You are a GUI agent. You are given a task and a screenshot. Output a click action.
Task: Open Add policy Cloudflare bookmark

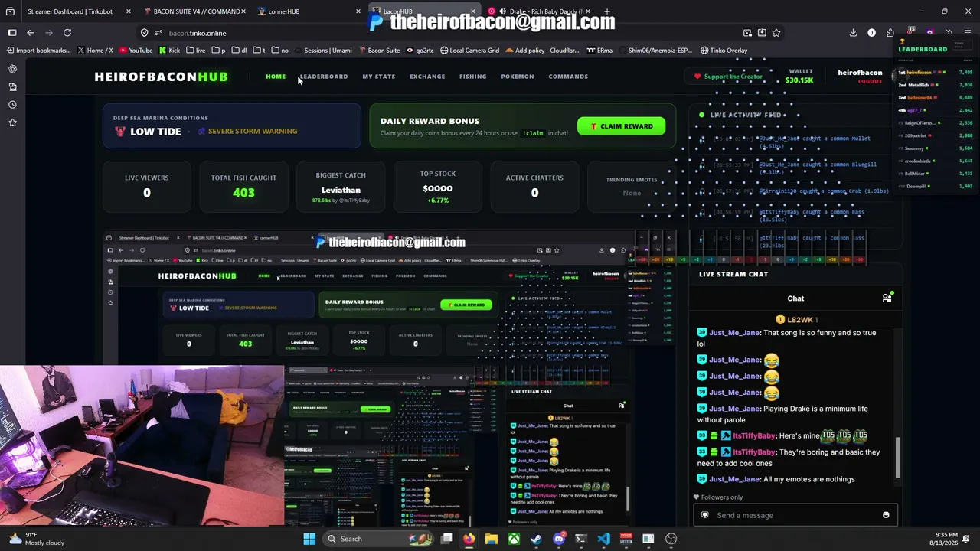[x=542, y=51]
